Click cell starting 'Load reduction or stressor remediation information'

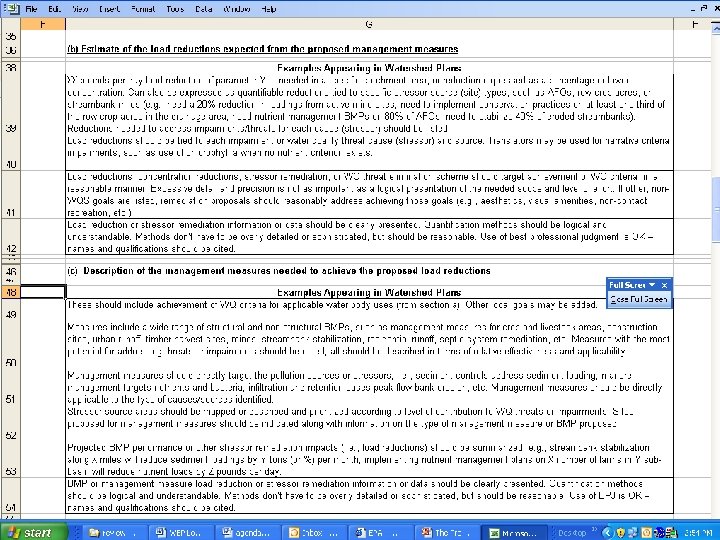click(x=369, y=236)
